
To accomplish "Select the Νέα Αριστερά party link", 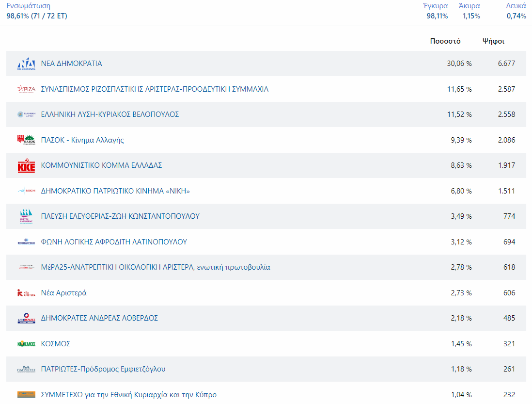I will coord(64,292).
